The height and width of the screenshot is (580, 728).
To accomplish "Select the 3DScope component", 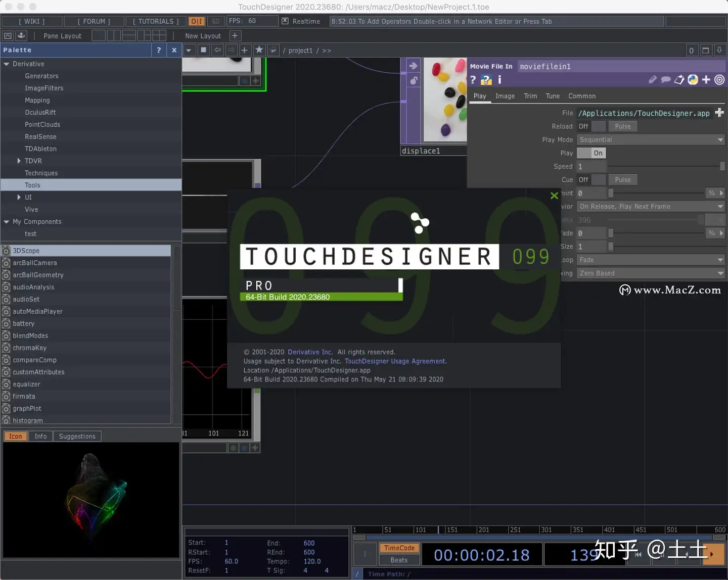I will click(x=86, y=251).
